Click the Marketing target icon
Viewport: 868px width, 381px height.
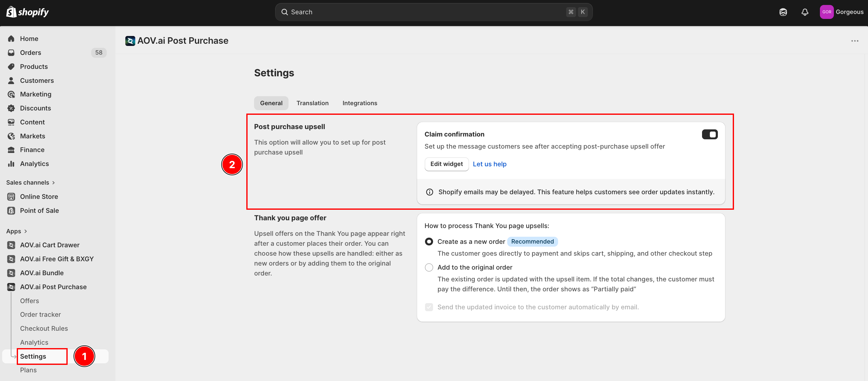(x=11, y=94)
